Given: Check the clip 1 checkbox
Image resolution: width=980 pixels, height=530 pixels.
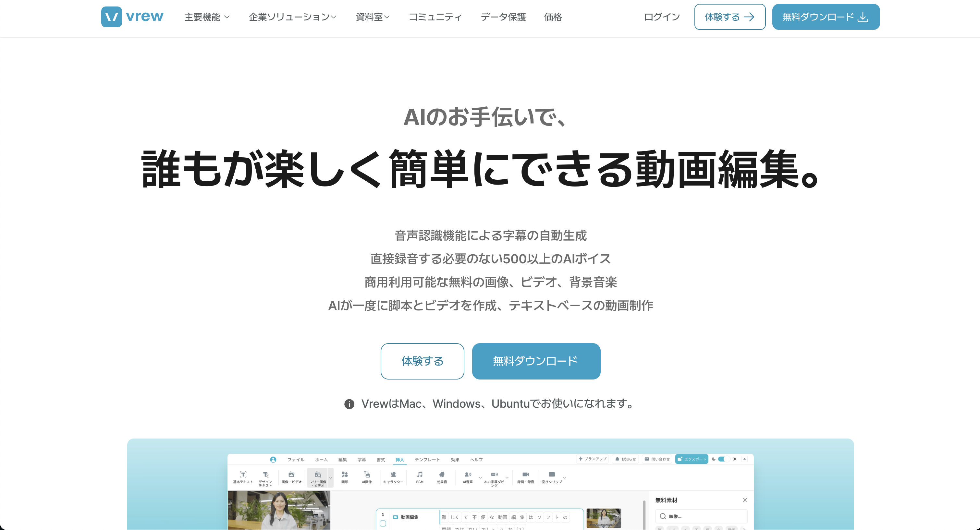Looking at the screenshot, I should (x=383, y=524).
